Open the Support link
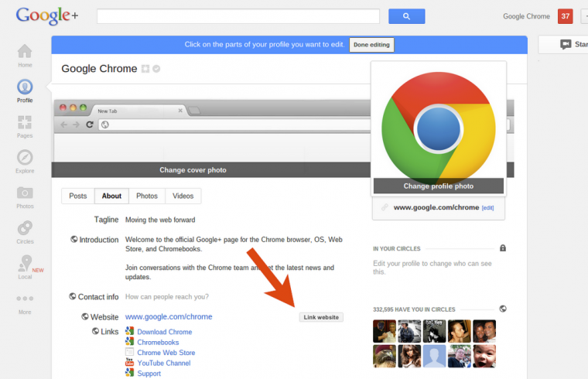 point(149,374)
